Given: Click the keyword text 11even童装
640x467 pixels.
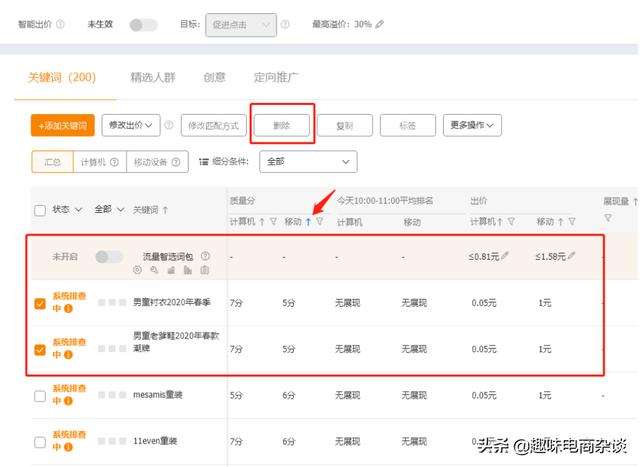Looking at the screenshot, I should click(155, 441).
